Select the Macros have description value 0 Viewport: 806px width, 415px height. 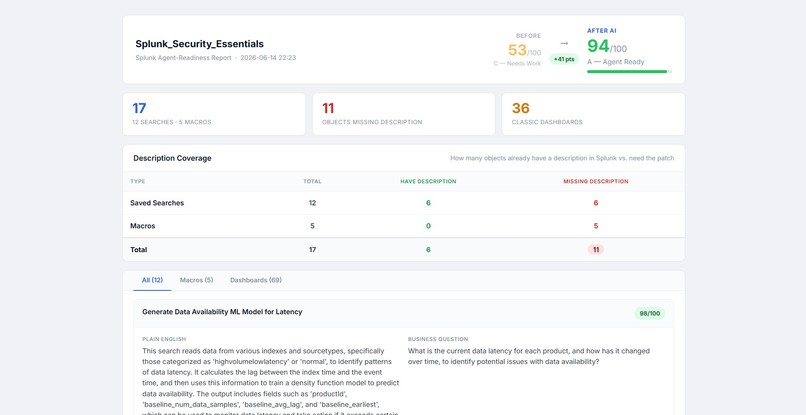click(428, 226)
